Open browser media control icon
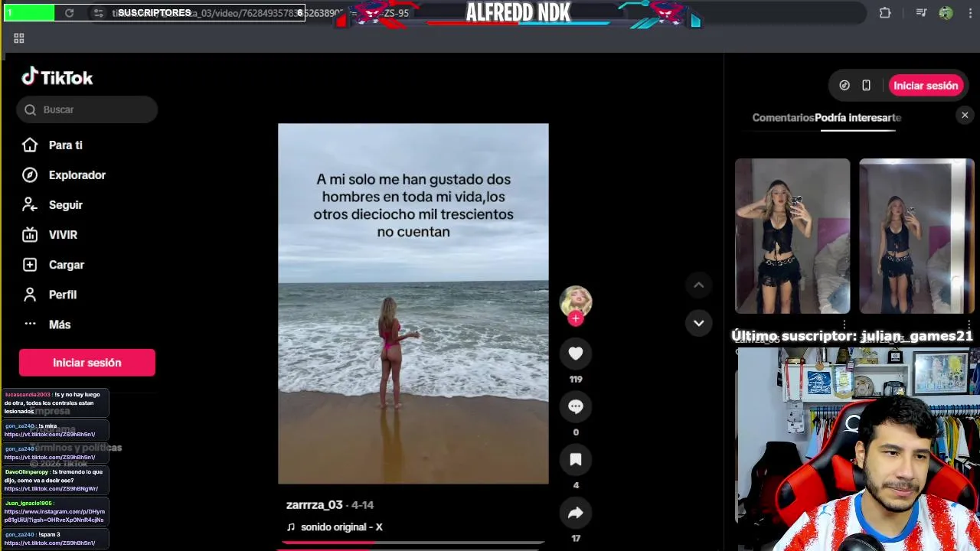The width and height of the screenshot is (980, 551). pyautogui.click(x=921, y=13)
